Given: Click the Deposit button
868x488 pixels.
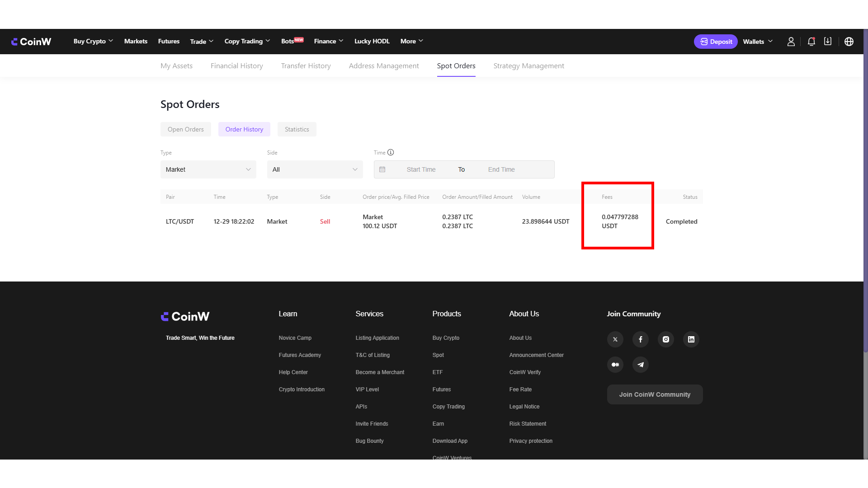Looking at the screenshot, I should coord(716,42).
